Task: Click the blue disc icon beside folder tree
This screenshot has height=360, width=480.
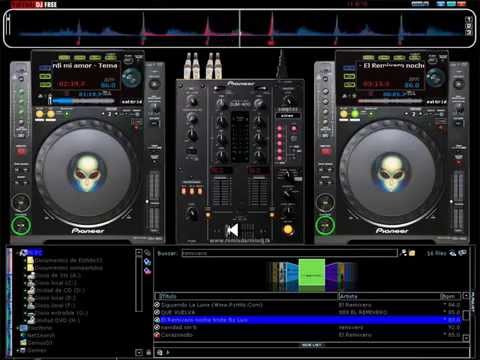Action: pyautogui.click(x=147, y=262)
